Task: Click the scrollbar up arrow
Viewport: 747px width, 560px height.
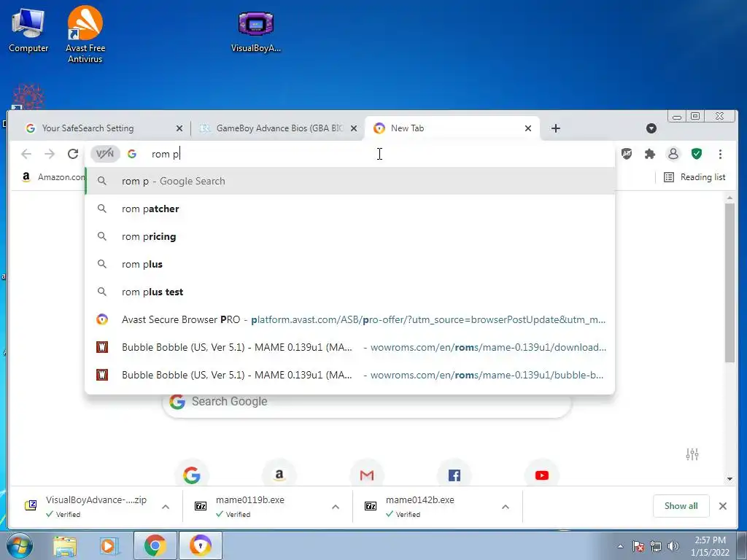Action: [729, 198]
